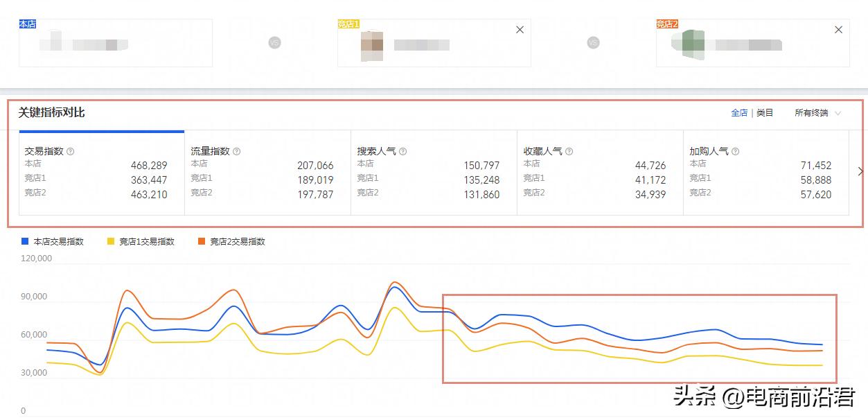Click help icon next to 交易指数
Viewport: 868px width, 420px height.
[x=71, y=151]
